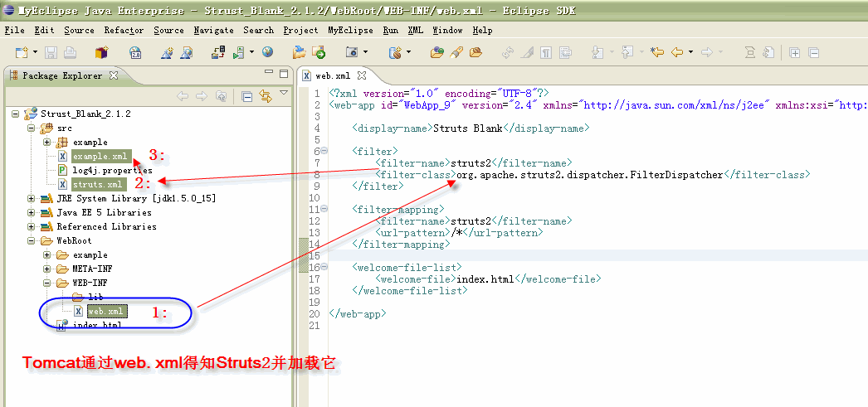868x407 pixels.
Task: Minimize the Package Explorer view
Action: point(269,73)
